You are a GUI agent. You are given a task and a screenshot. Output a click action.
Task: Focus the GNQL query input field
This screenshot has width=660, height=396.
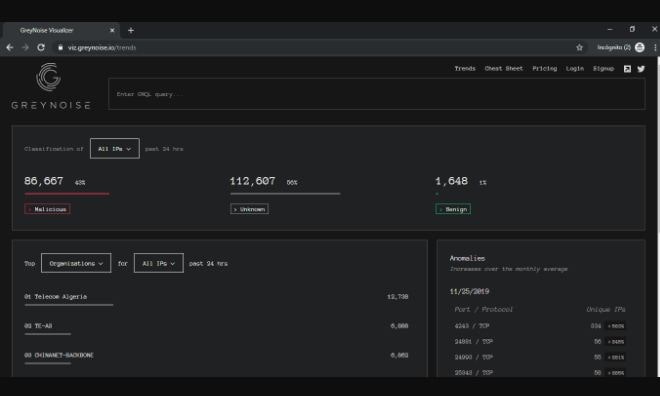(376, 94)
